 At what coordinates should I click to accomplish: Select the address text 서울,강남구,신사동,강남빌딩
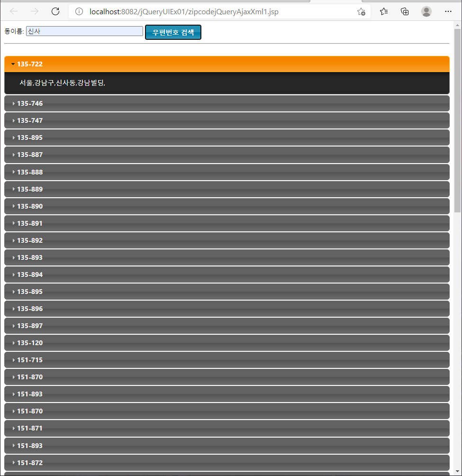pyautogui.click(x=62, y=82)
